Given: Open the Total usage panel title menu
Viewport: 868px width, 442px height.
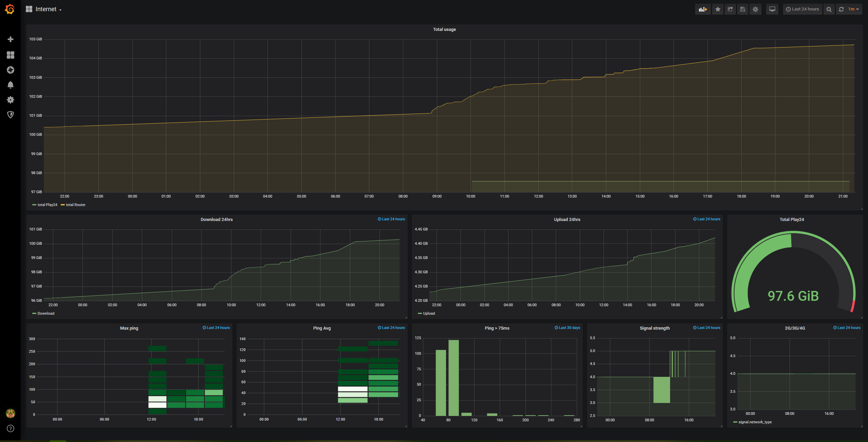Looking at the screenshot, I should 444,30.
